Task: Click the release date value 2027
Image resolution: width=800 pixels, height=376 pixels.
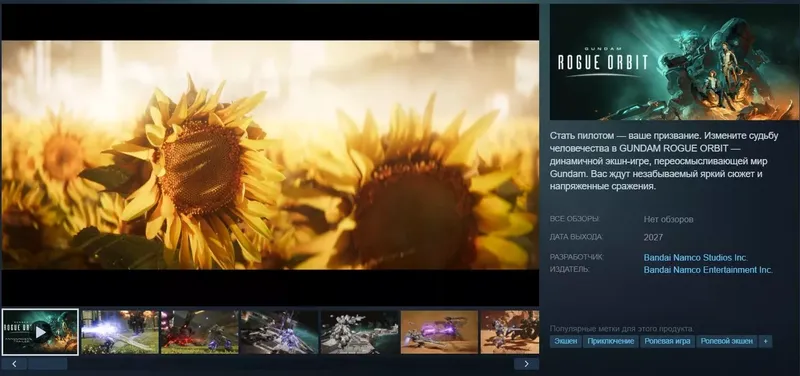Action: pos(653,237)
